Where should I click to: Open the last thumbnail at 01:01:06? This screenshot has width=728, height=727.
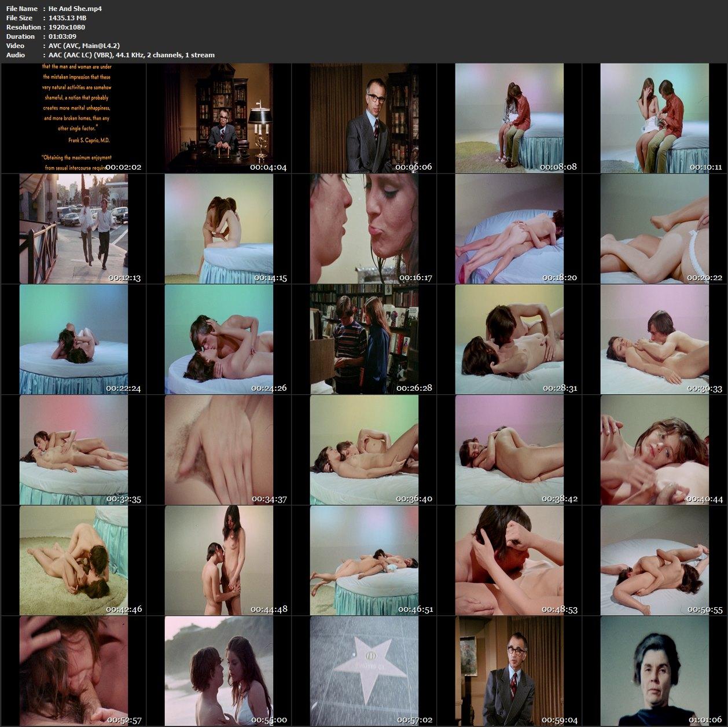(655, 671)
